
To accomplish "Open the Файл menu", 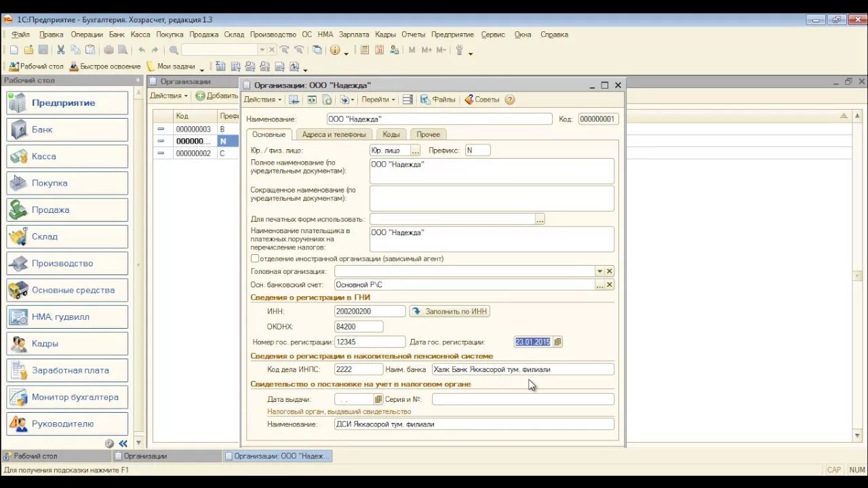I will pos(20,35).
